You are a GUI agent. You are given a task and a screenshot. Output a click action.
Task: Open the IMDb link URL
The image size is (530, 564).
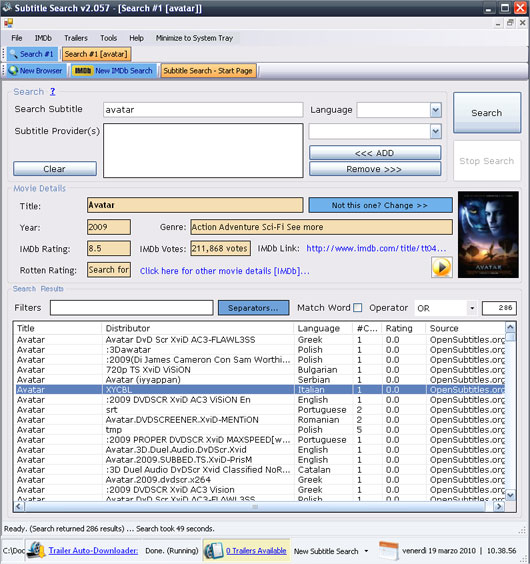pos(376,248)
